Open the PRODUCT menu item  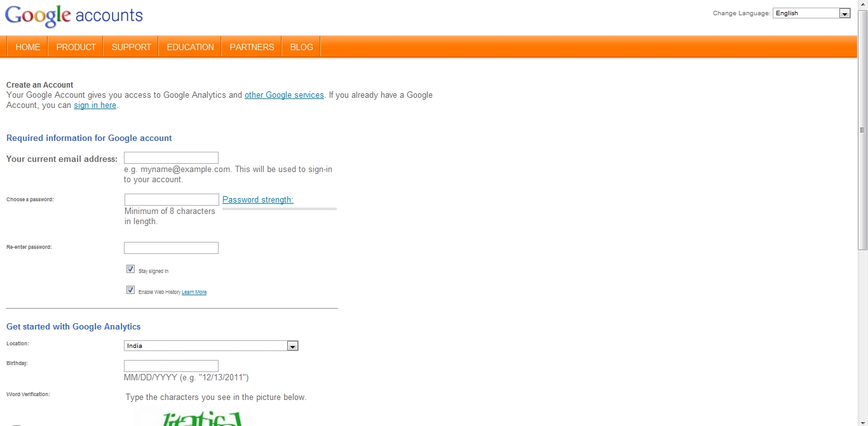pos(76,47)
